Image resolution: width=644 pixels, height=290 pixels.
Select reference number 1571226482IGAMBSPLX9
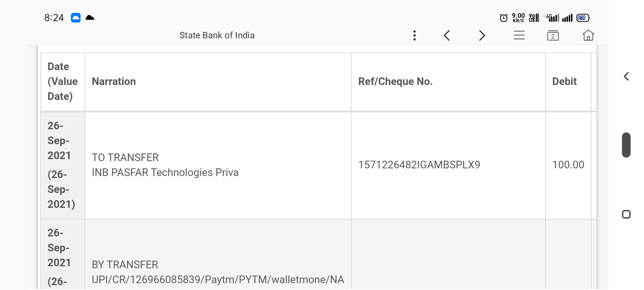point(419,165)
